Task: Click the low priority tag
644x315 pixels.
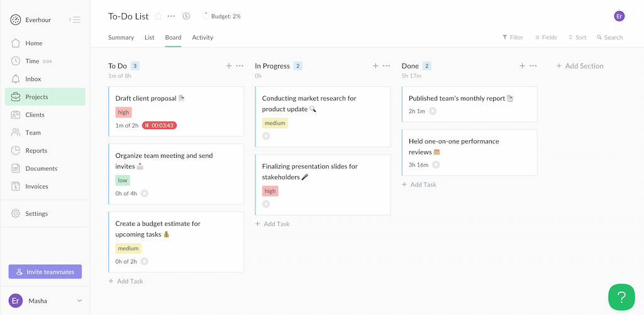Action: (123, 180)
